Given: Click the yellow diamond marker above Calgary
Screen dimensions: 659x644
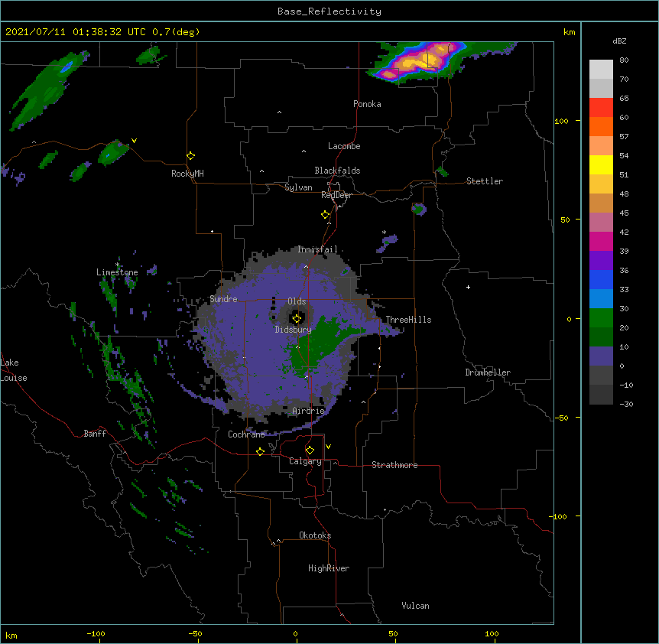Looking at the screenshot, I should 310,450.
